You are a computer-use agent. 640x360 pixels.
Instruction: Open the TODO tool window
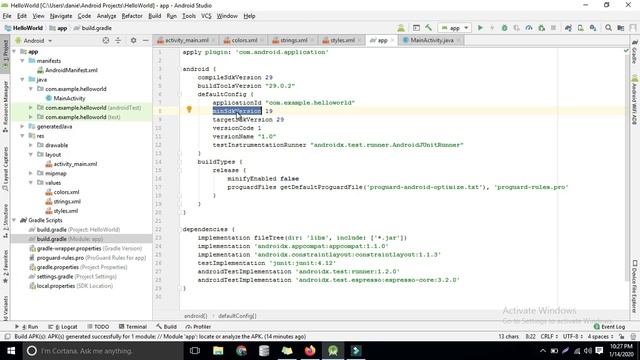[x=98, y=327]
